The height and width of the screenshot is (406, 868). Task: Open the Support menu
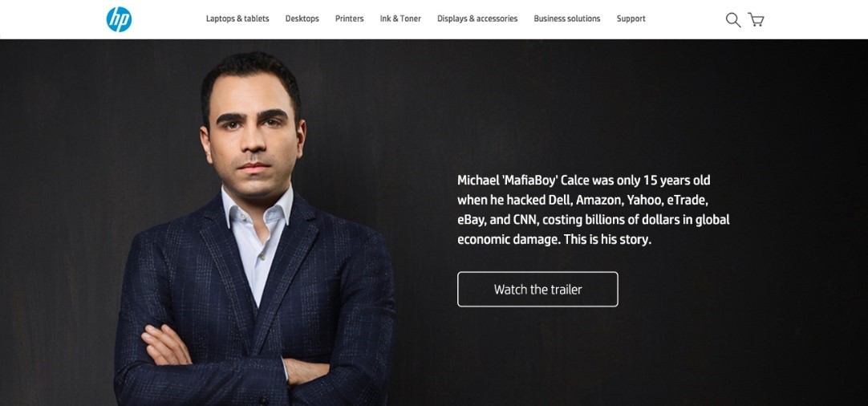pos(631,18)
